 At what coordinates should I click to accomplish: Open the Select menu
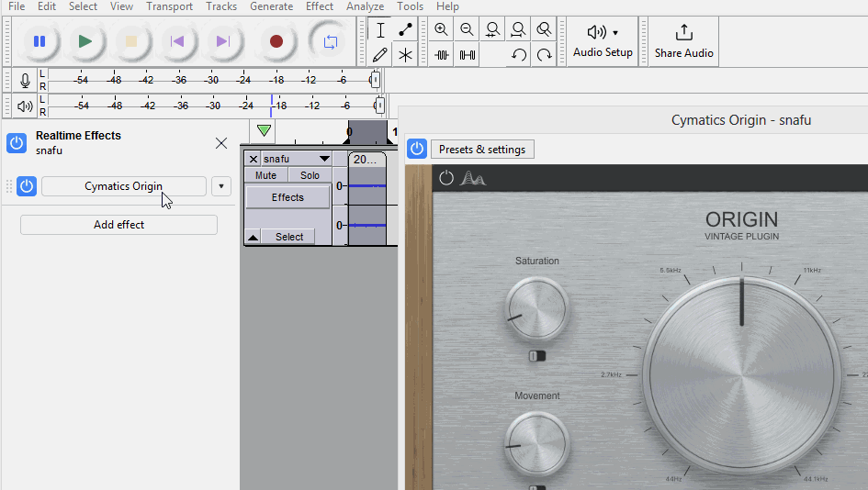pyautogui.click(x=83, y=6)
